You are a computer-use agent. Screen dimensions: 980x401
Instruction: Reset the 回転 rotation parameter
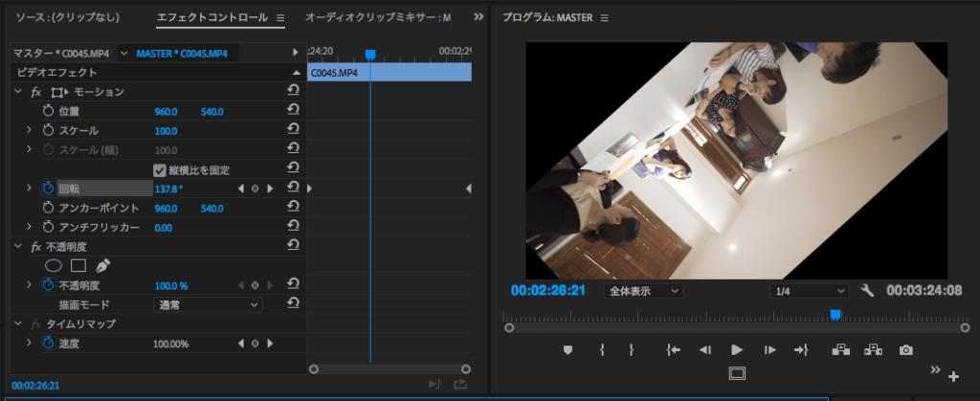pos(293,189)
